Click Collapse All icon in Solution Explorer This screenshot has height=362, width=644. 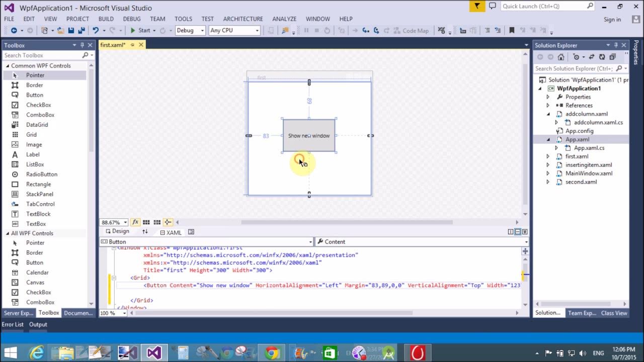[x=612, y=57]
